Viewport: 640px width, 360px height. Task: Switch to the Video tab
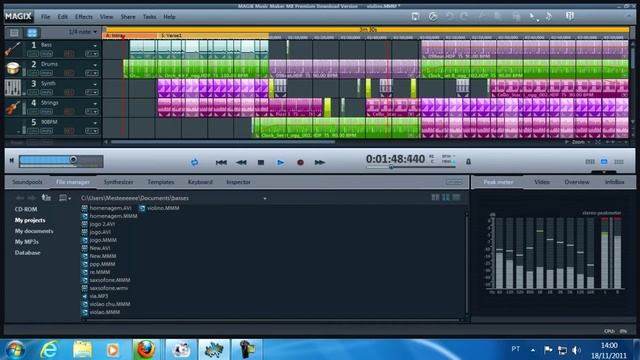[x=542, y=182]
